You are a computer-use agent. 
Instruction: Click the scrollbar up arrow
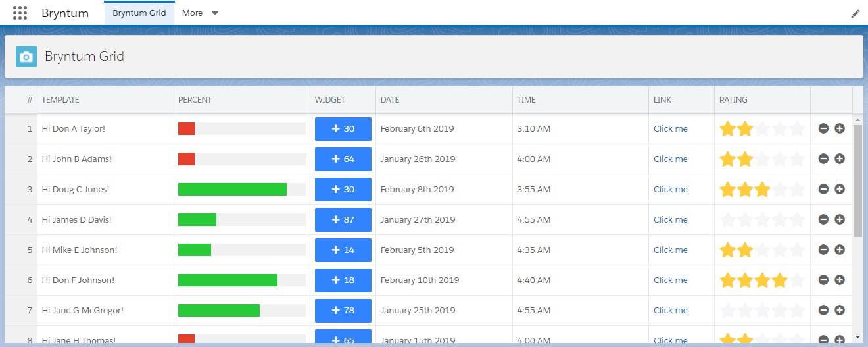click(857, 119)
